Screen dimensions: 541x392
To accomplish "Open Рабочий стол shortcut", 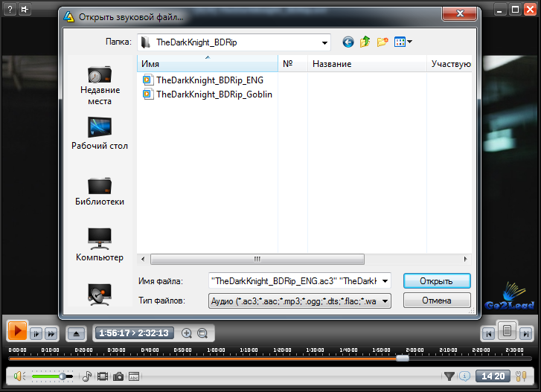I will (x=100, y=133).
